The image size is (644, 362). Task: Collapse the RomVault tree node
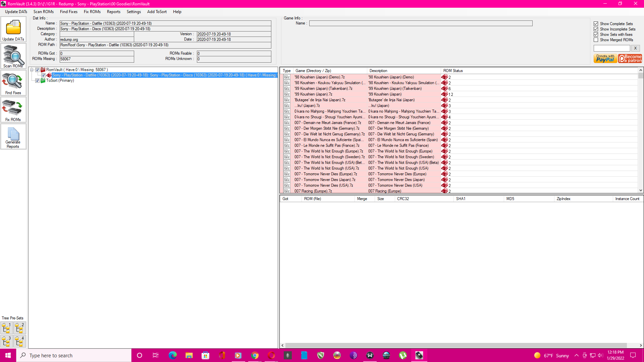[x=32, y=70]
